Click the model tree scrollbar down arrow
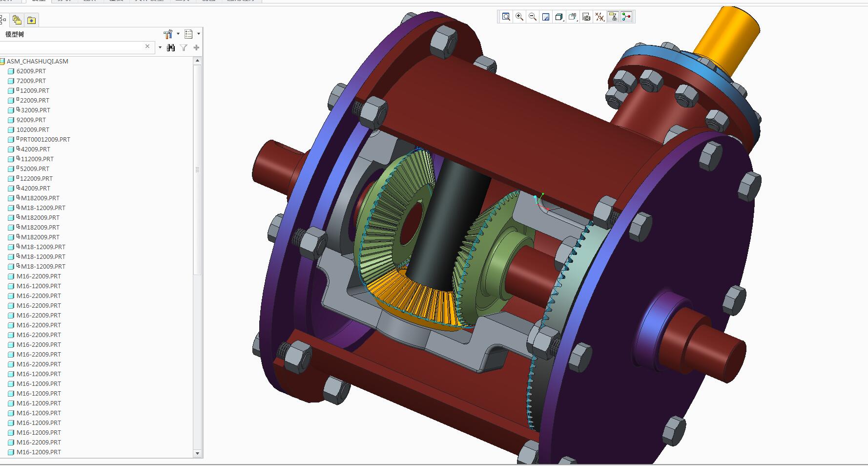 coord(197,453)
